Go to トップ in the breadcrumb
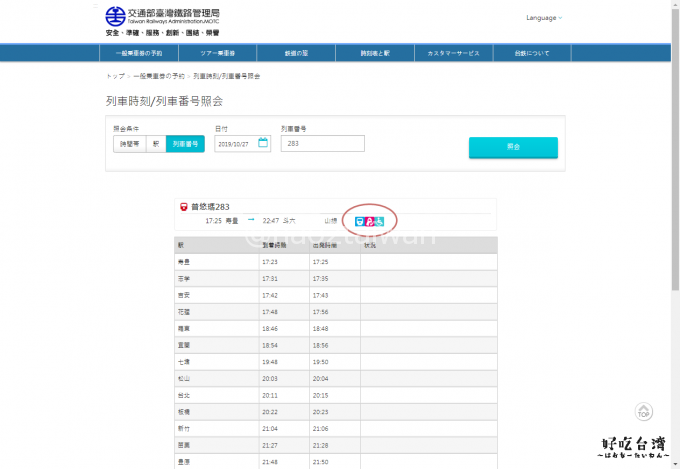This screenshot has height=469, width=680. click(x=115, y=77)
